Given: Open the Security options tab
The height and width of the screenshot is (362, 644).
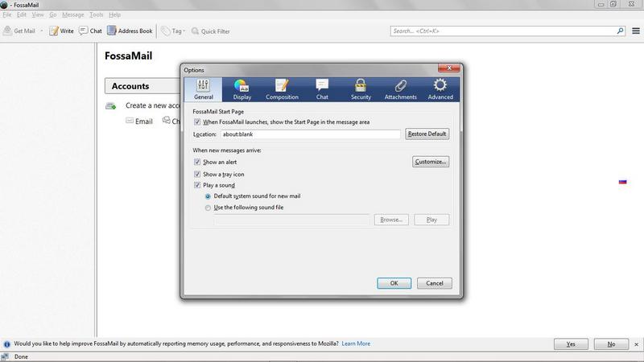Looking at the screenshot, I should (361, 89).
